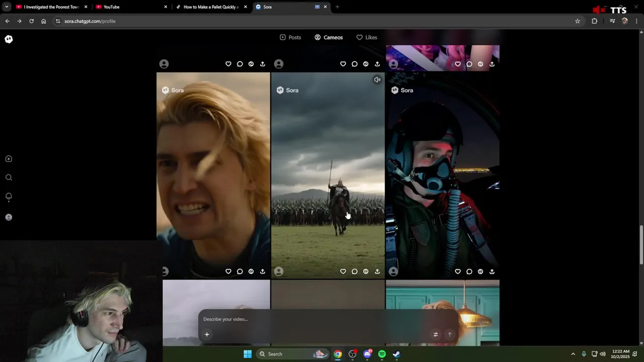Image resolution: width=644 pixels, height=362 pixels.
Task: Open Chrome's three-dot menu
Action: point(637,21)
